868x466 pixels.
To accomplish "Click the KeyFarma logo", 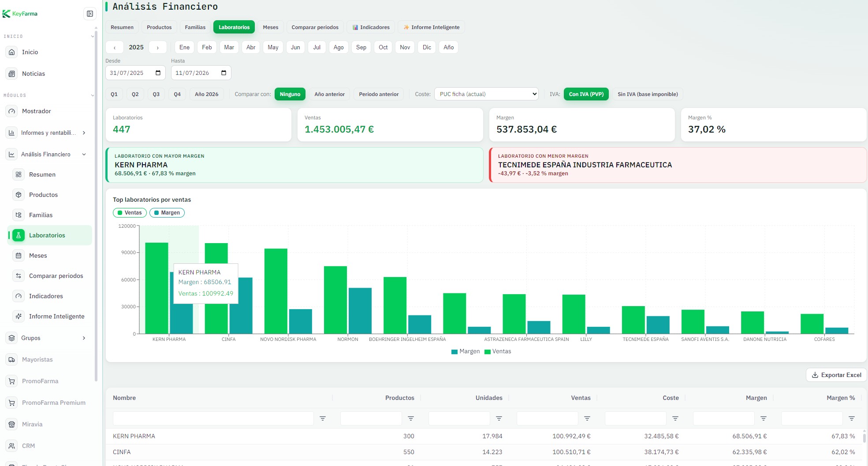I will click(20, 14).
